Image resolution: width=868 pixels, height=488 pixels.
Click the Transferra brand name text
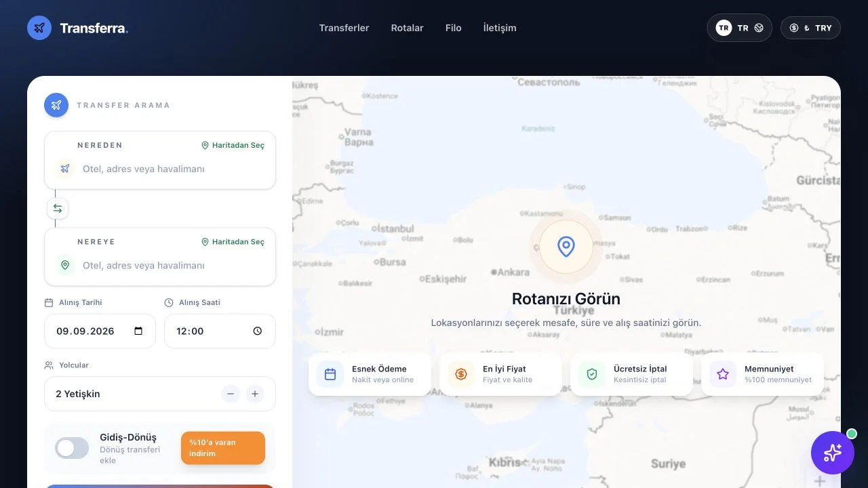[94, 28]
